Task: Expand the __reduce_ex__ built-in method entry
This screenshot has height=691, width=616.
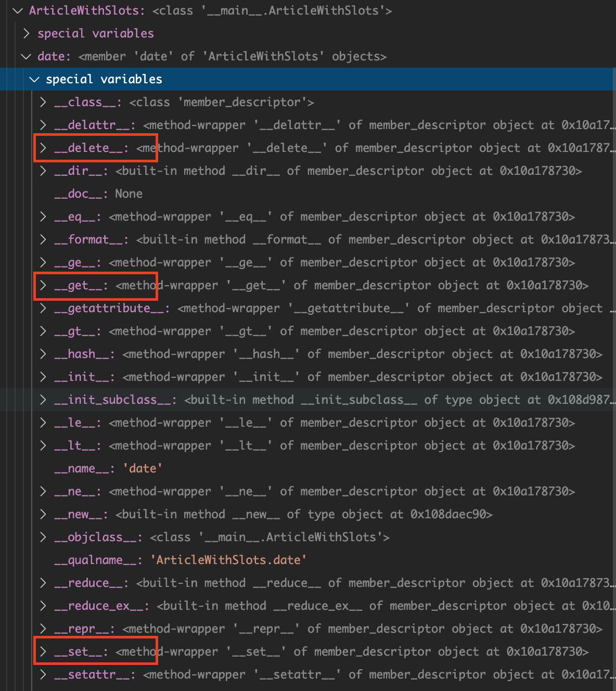Action: click(43, 605)
